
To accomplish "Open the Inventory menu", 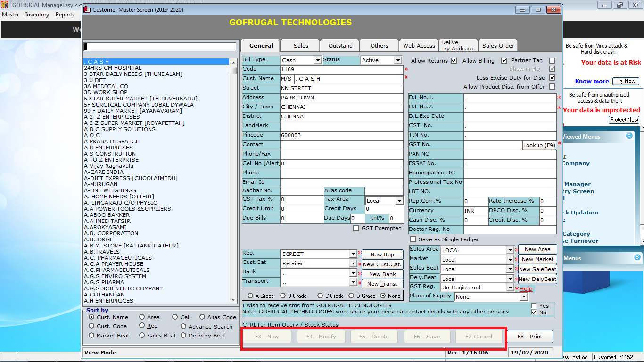I will (37, 15).
